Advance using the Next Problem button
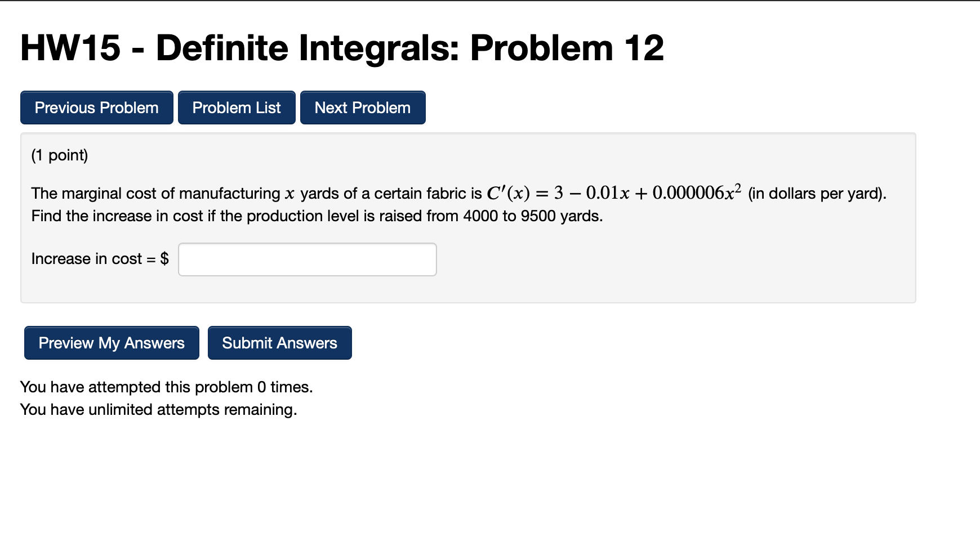Viewport: 980px width, 546px height. [363, 107]
